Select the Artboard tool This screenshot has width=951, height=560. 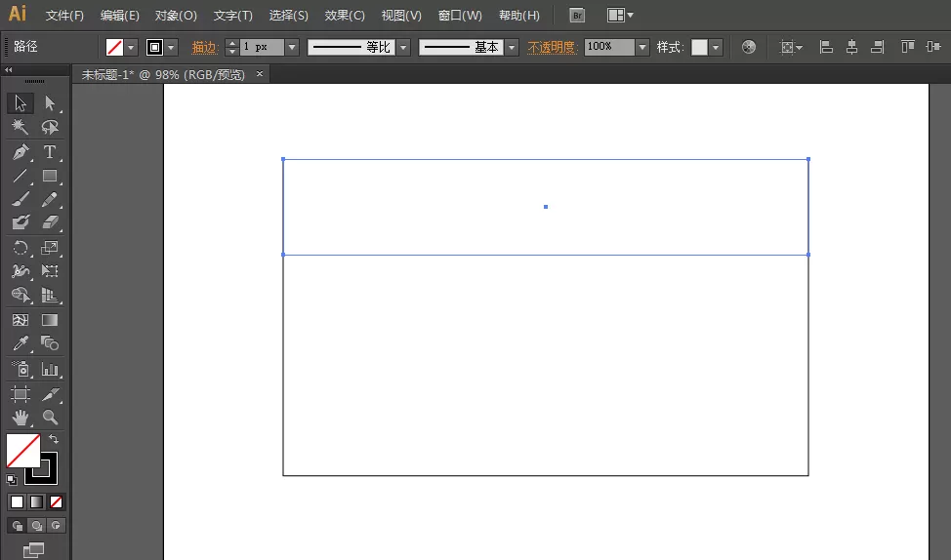coord(20,394)
